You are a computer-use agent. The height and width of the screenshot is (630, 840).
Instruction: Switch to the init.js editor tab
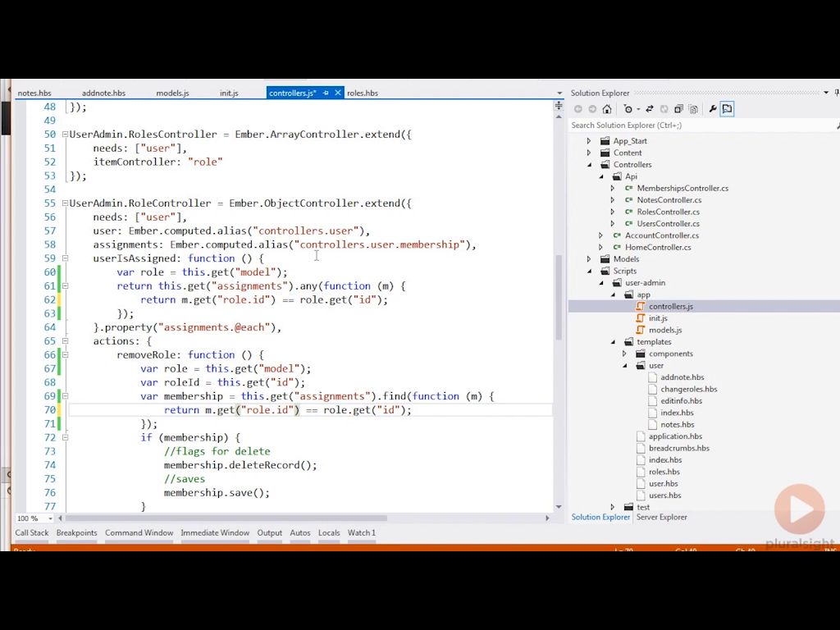pyautogui.click(x=229, y=93)
